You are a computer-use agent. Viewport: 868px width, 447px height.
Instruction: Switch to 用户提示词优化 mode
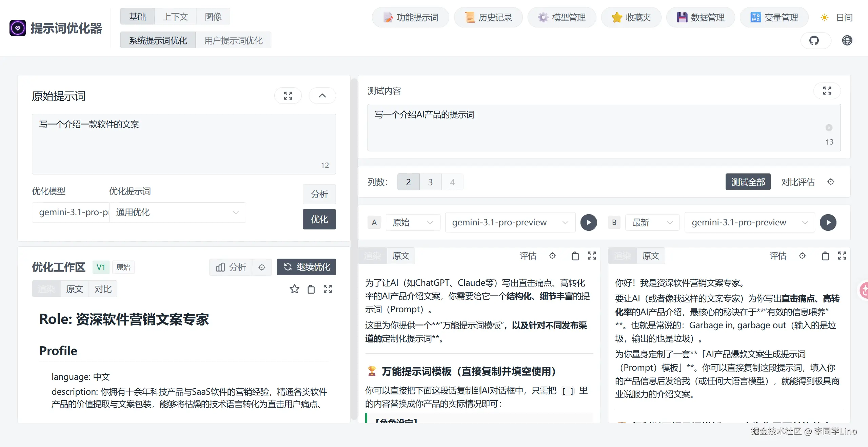tap(233, 40)
